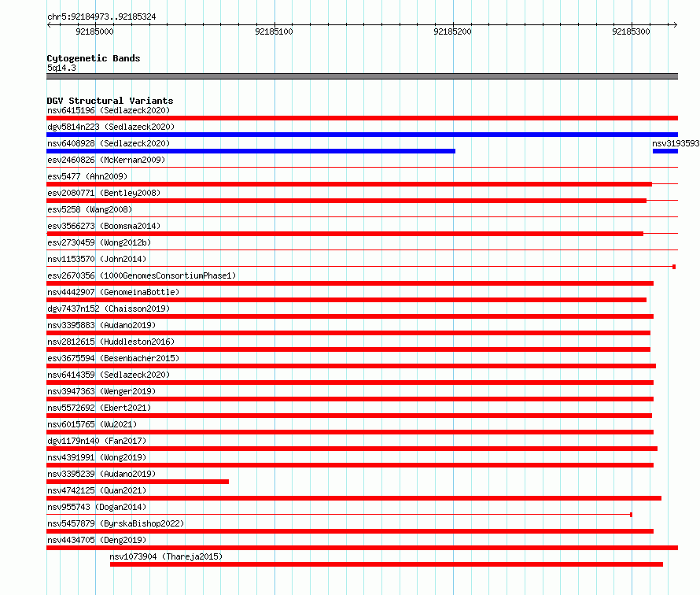Image resolution: width=700 pixels, height=595 pixels.
Task: Select nsv2812615 (Huddleston2016) label
Action: (x=111, y=342)
